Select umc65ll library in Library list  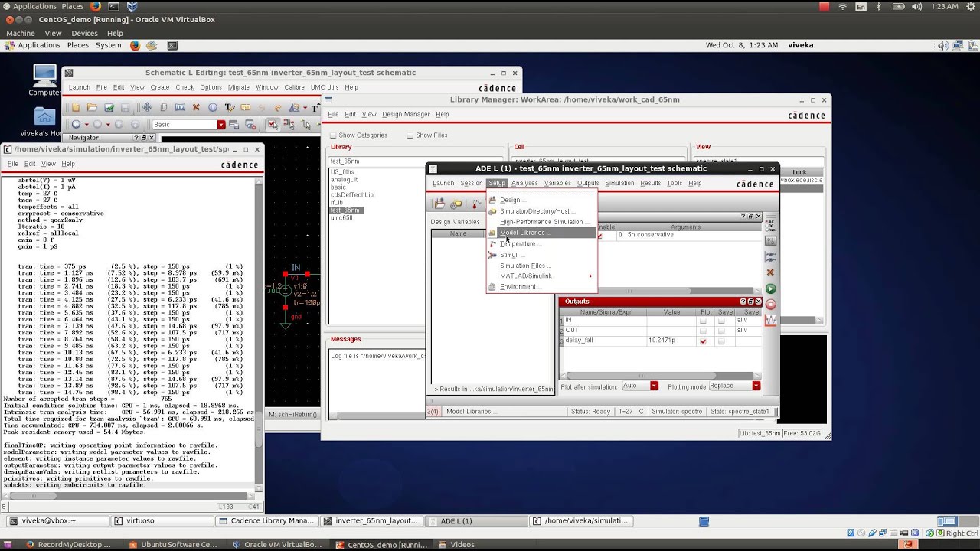pyautogui.click(x=341, y=218)
